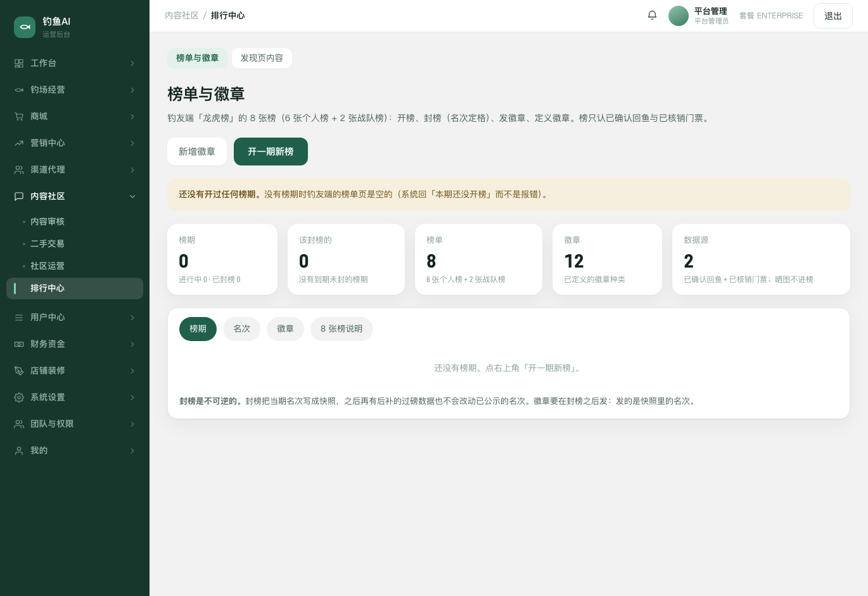This screenshot has width=868, height=596.
Task: Switch to the 发现页内容 tab
Action: pos(262,58)
